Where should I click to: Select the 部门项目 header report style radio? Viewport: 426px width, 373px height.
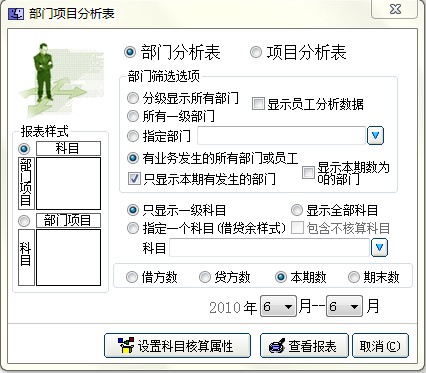point(24,221)
